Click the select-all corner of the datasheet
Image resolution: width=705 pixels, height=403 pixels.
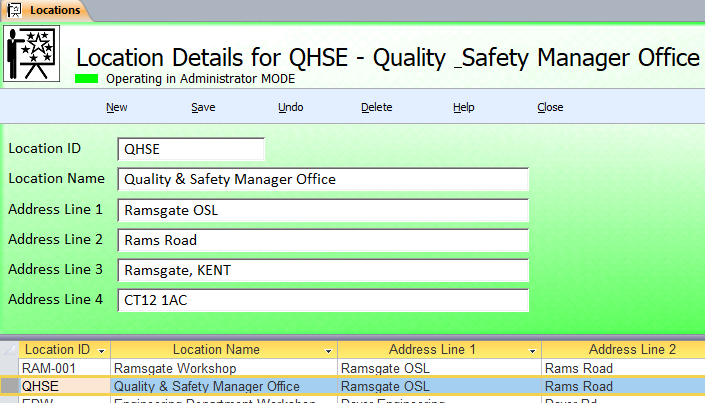tap(9, 349)
